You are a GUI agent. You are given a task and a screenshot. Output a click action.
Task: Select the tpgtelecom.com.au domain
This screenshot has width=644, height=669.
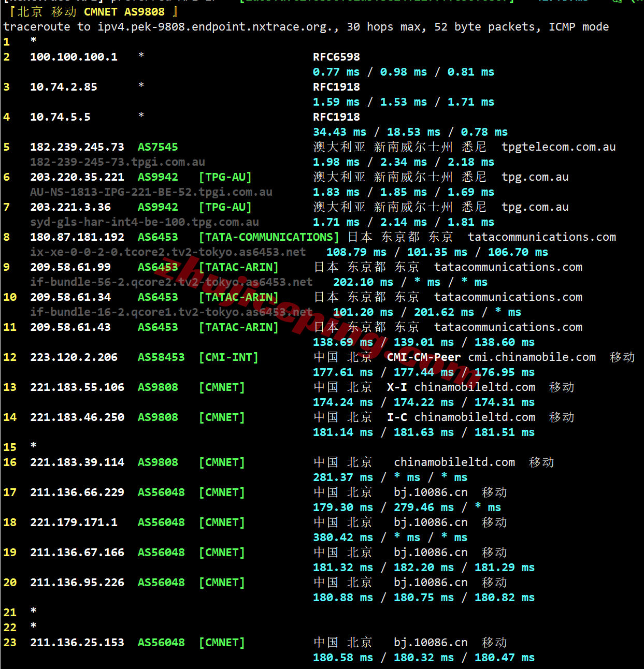pos(559,147)
